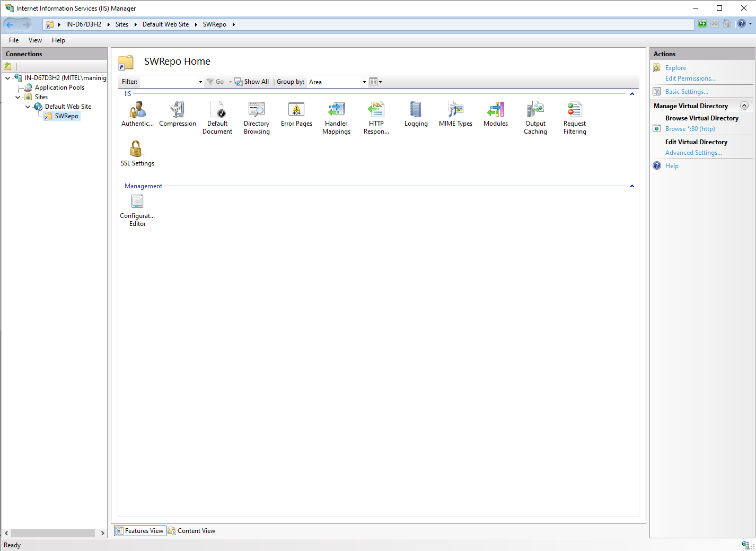This screenshot has width=756, height=551.
Task: Open the Modules feature
Action: 496,114
